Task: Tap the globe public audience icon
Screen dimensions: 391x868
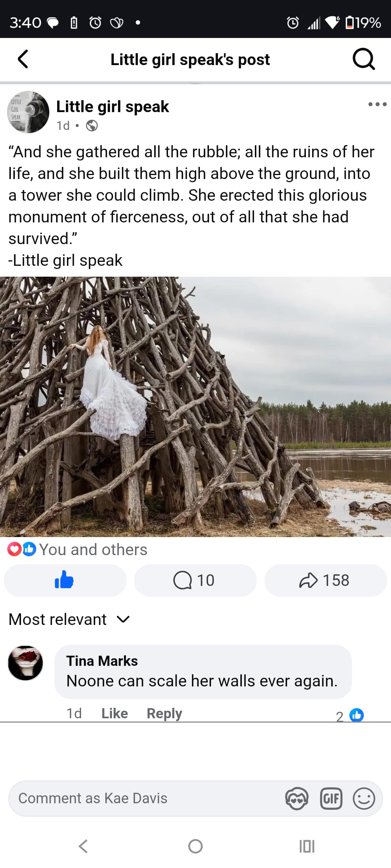Action: click(92, 126)
